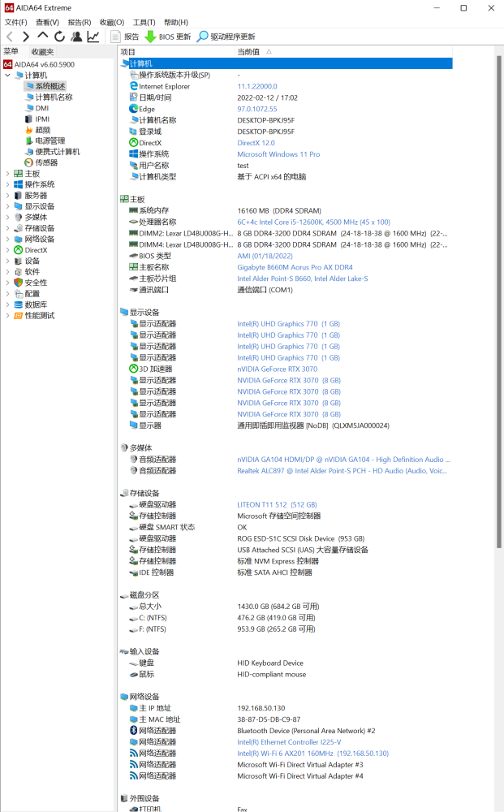This screenshot has width=504, height=812.
Task: Open the Intel Core i5-12600K processor link
Action: tap(313, 222)
